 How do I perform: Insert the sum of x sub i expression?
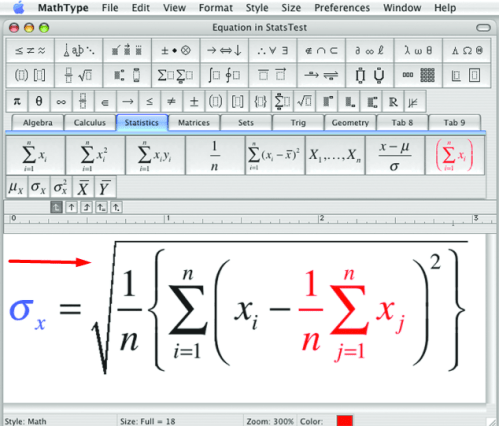tap(36, 155)
